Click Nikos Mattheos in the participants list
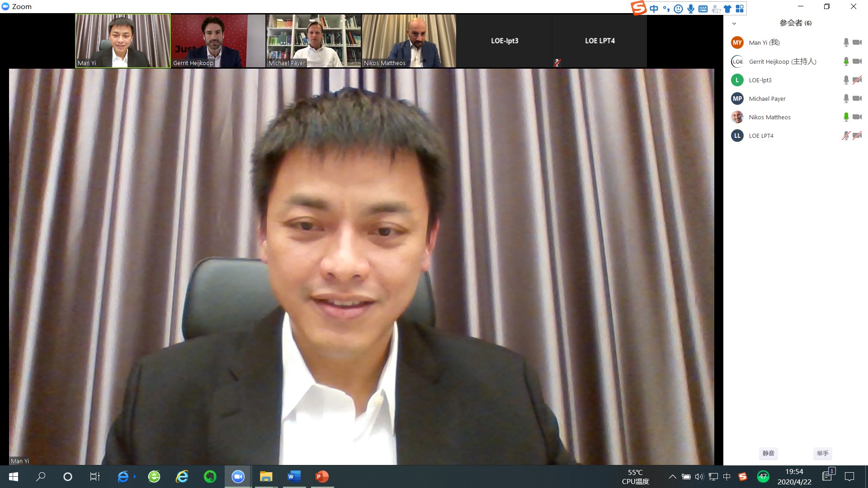868x488 pixels. click(769, 117)
